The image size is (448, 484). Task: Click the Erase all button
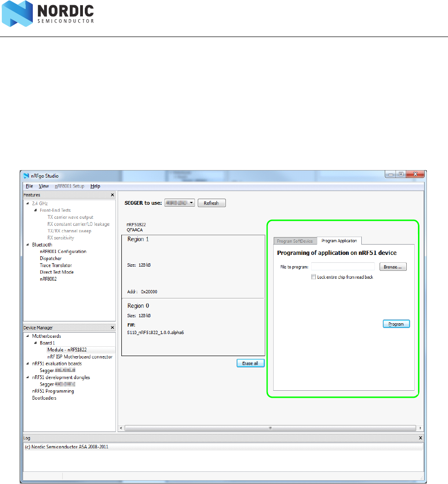coord(250,363)
